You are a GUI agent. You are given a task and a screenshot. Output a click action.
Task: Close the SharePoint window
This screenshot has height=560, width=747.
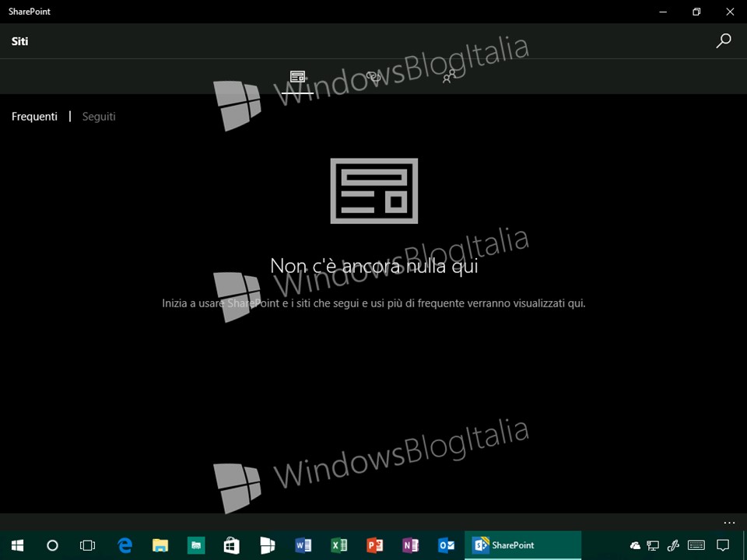pos(730,12)
